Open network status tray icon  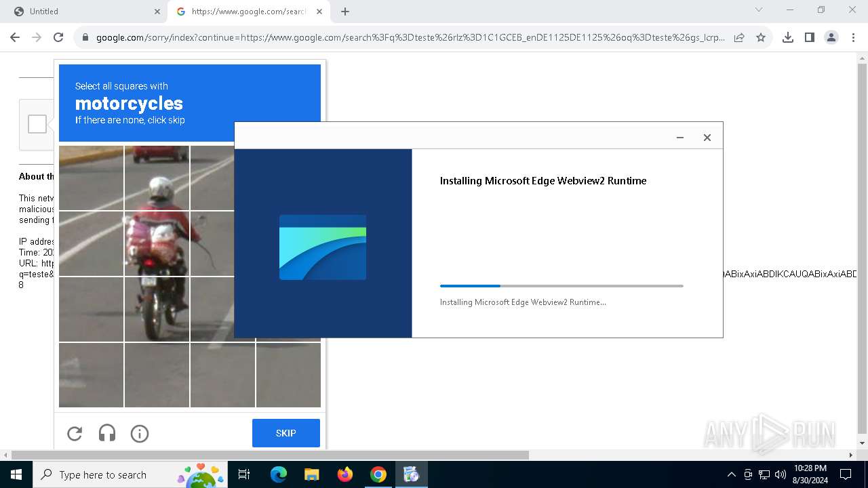[x=764, y=474]
